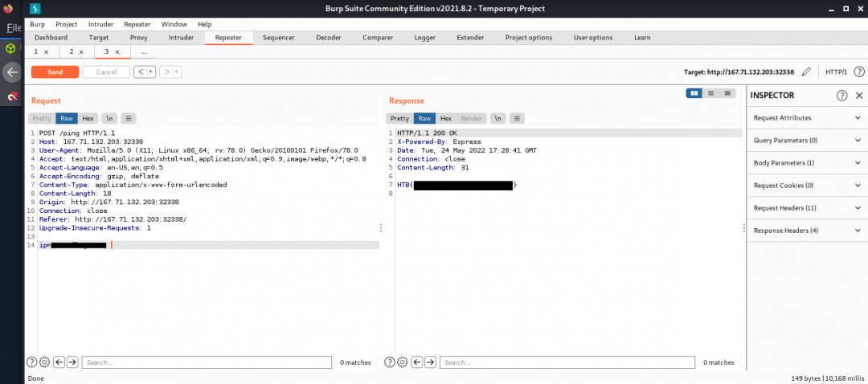868x384 pixels.
Task: Select Hex view in Response panel
Action: point(446,118)
